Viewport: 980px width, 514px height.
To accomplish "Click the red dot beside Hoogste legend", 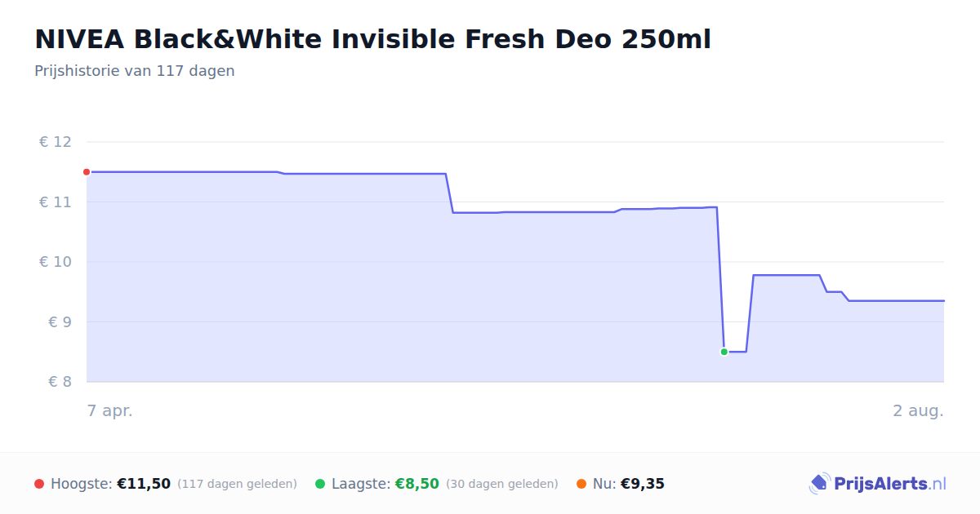I will (39, 484).
